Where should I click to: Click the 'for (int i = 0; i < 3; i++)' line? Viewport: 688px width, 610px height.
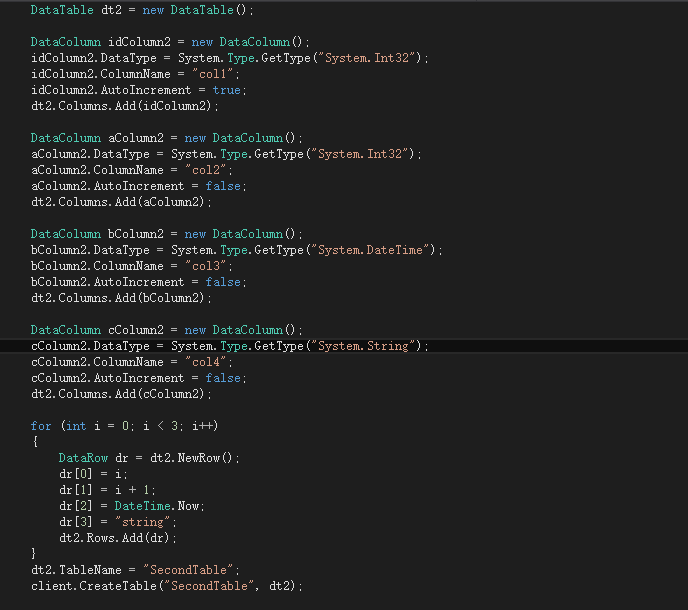(x=125, y=426)
